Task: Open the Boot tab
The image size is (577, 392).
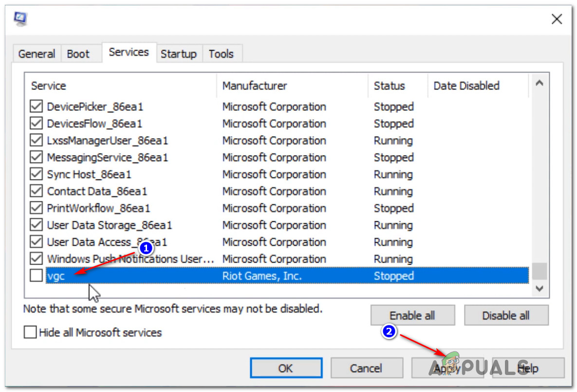Action: tap(77, 53)
